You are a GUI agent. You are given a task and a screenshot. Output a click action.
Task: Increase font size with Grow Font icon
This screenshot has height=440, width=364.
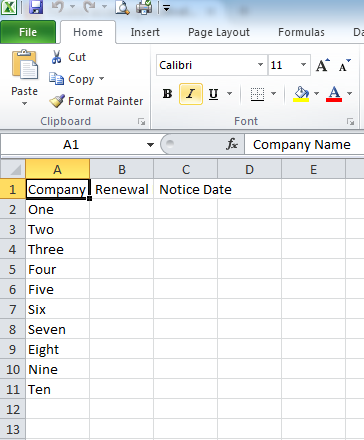(x=322, y=65)
